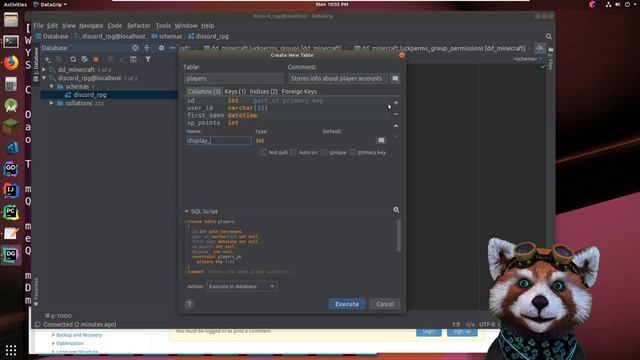Image resolution: width=640 pixels, height=360 pixels.
Task: Select the Columns (5) tab
Action: pyautogui.click(x=204, y=91)
